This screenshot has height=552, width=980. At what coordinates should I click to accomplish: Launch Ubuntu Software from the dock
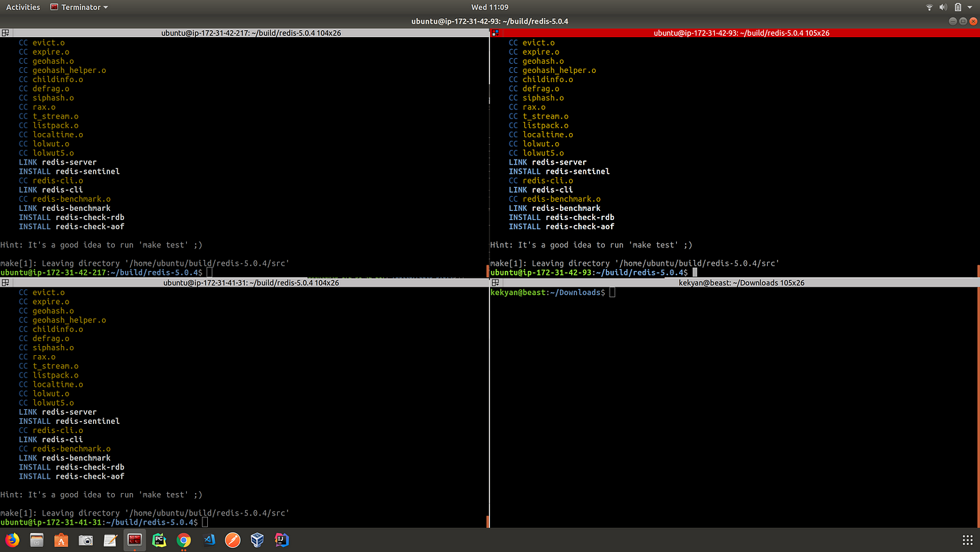(x=62, y=540)
